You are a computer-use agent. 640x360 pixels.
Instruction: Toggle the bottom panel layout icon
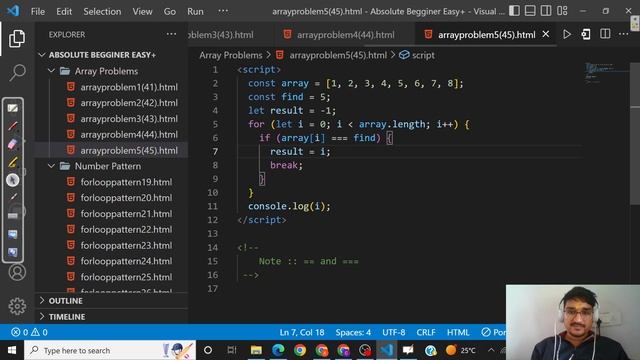pyautogui.click(x=530, y=11)
